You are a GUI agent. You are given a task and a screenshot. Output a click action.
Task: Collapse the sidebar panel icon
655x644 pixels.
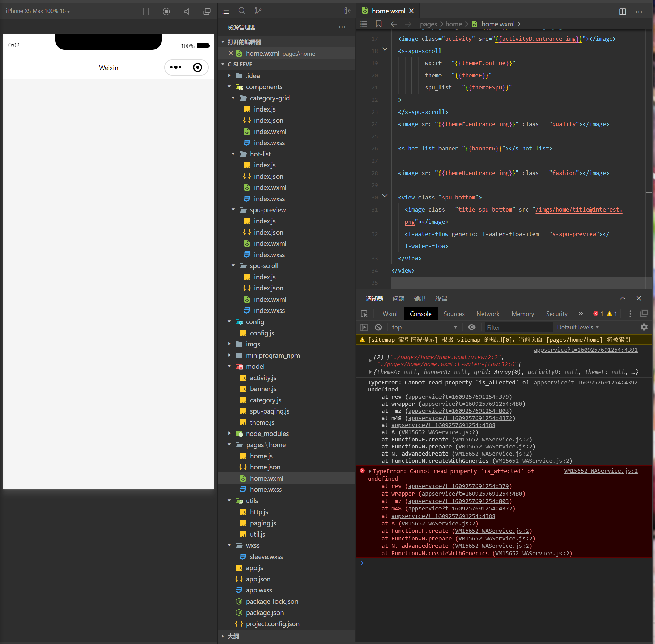coord(348,11)
